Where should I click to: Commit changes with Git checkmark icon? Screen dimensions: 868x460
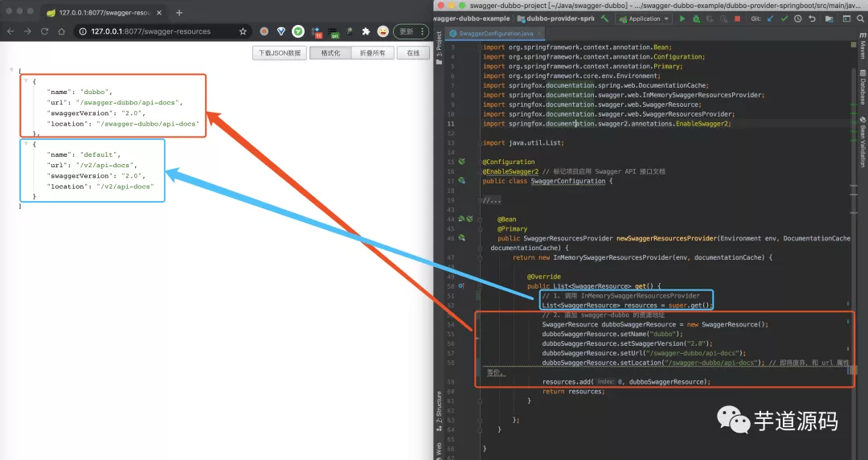pyautogui.click(x=785, y=18)
